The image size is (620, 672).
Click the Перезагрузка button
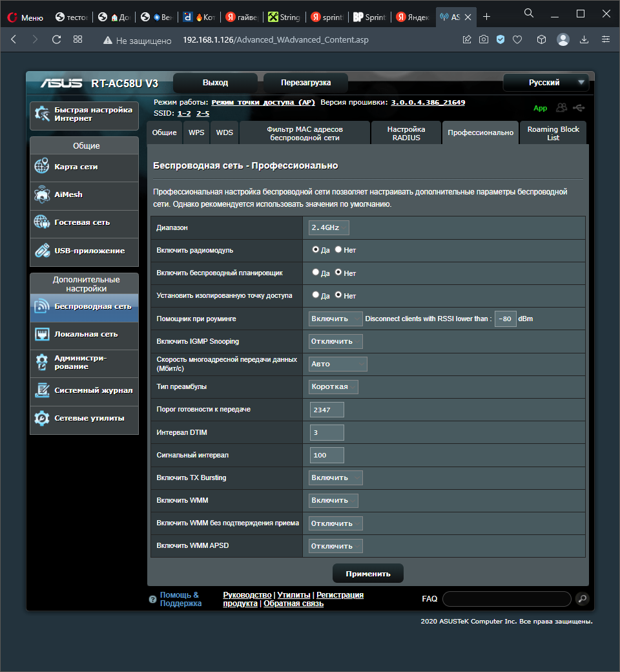(305, 83)
